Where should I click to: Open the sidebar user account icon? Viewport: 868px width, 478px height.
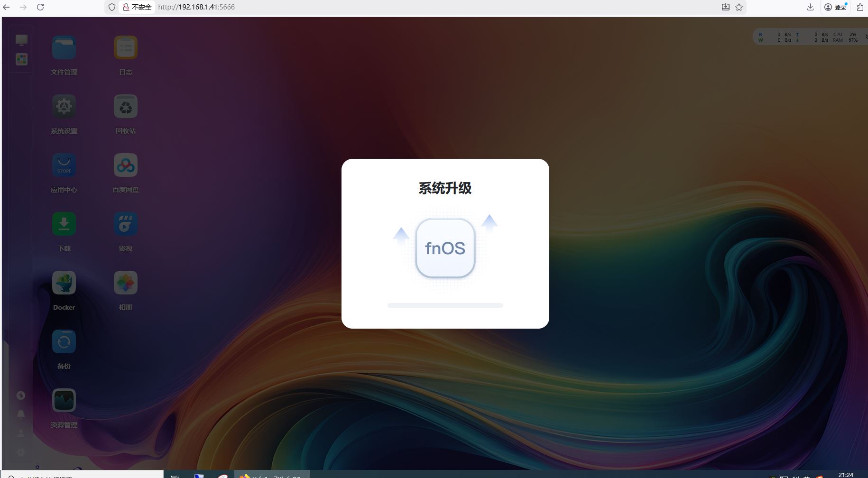[x=21, y=433]
